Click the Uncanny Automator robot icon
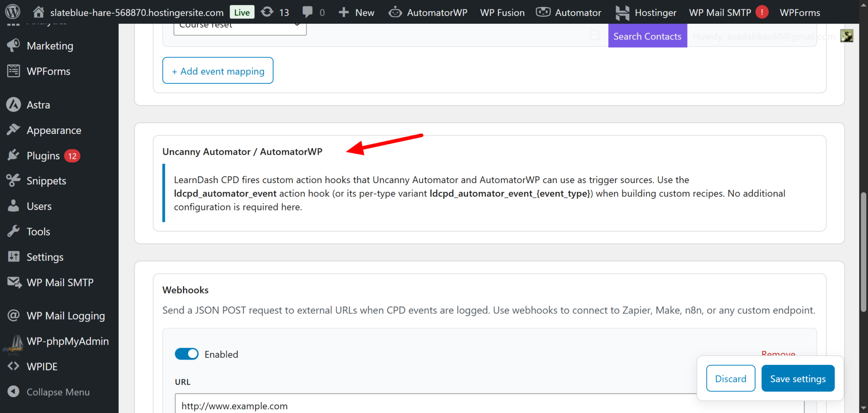 tap(543, 12)
